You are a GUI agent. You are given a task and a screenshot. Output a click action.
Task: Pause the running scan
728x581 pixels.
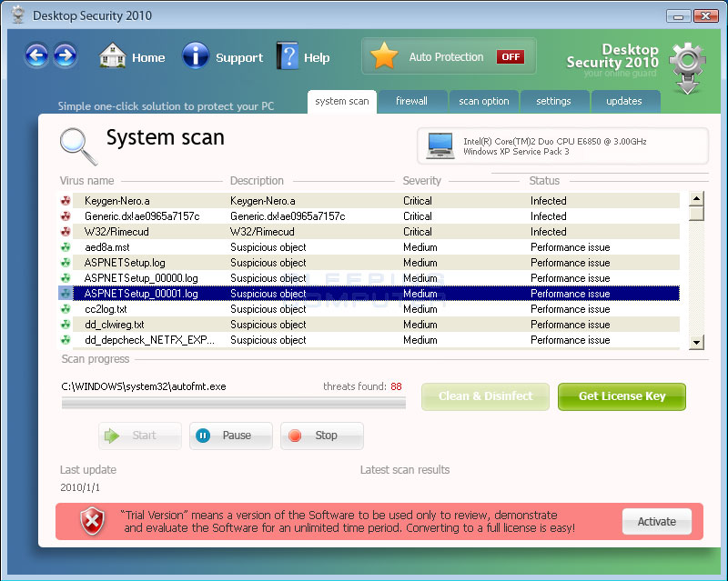(x=230, y=436)
